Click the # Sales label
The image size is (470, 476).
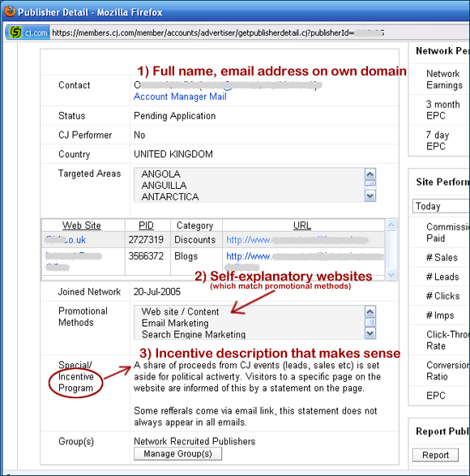coord(442,258)
